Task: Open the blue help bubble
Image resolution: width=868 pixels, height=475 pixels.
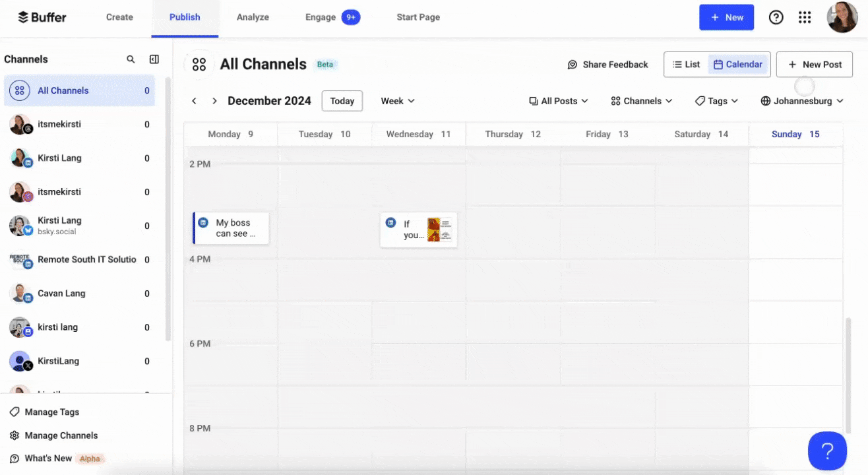Action: pos(827,451)
